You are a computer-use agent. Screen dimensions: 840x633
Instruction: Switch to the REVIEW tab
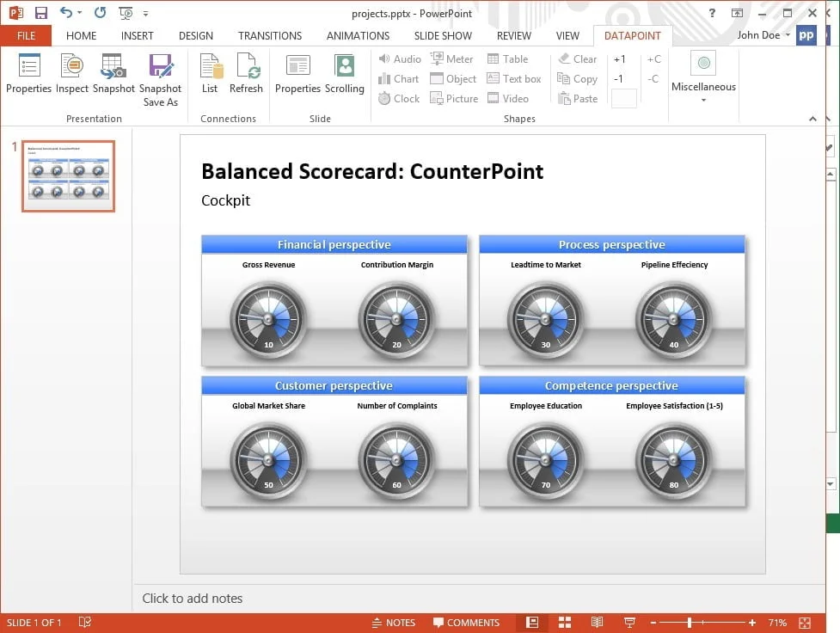514,36
